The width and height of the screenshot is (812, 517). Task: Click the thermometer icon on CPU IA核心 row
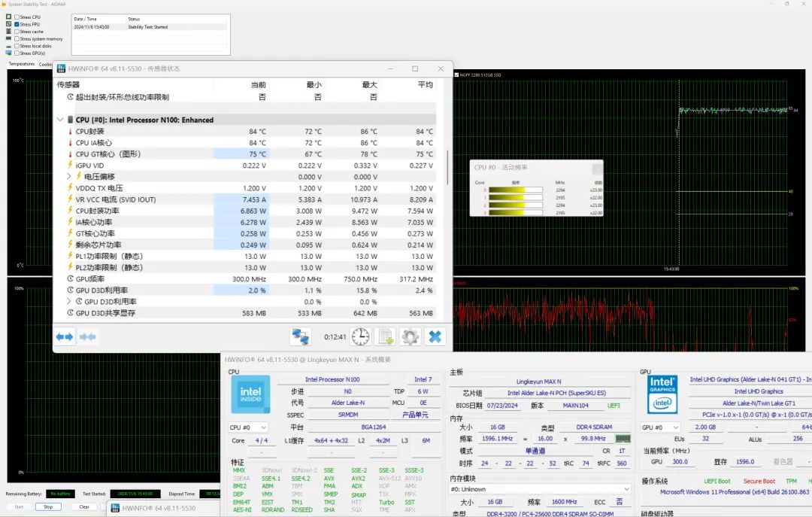71,143
